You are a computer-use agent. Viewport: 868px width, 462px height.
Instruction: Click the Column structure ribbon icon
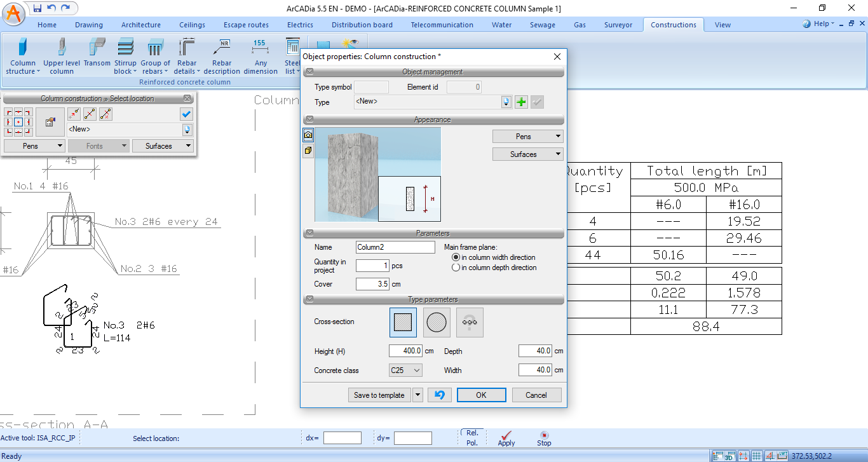(x=23, y=56)
